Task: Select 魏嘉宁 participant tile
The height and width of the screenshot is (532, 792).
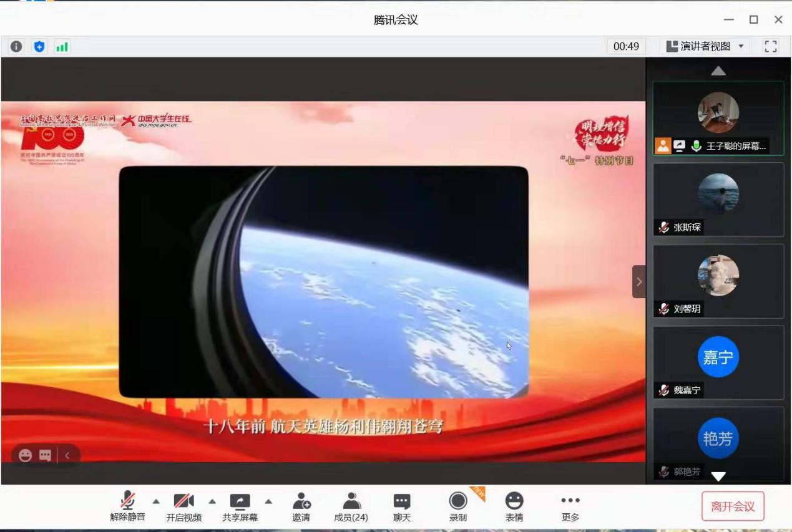Action: [x=718, y=362]
